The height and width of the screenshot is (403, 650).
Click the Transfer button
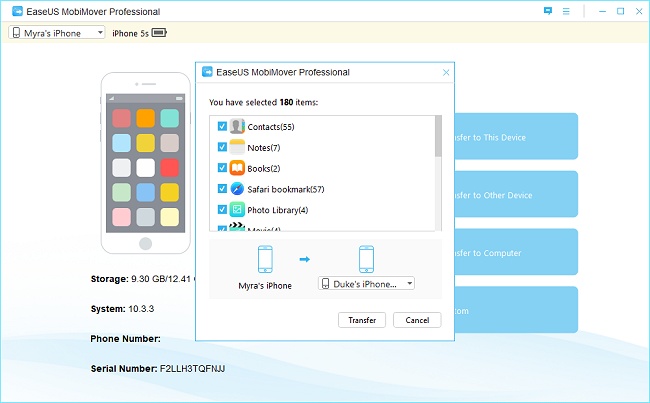[362, 320]
